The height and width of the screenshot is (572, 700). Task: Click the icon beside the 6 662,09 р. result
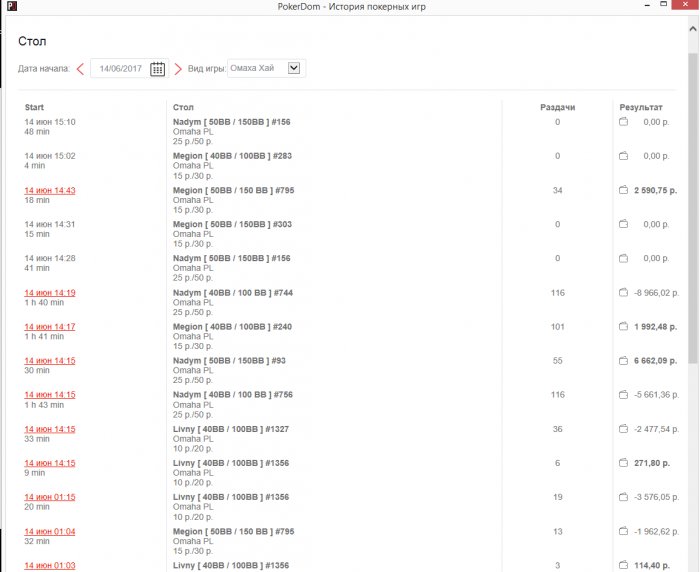tap(623, 361)
